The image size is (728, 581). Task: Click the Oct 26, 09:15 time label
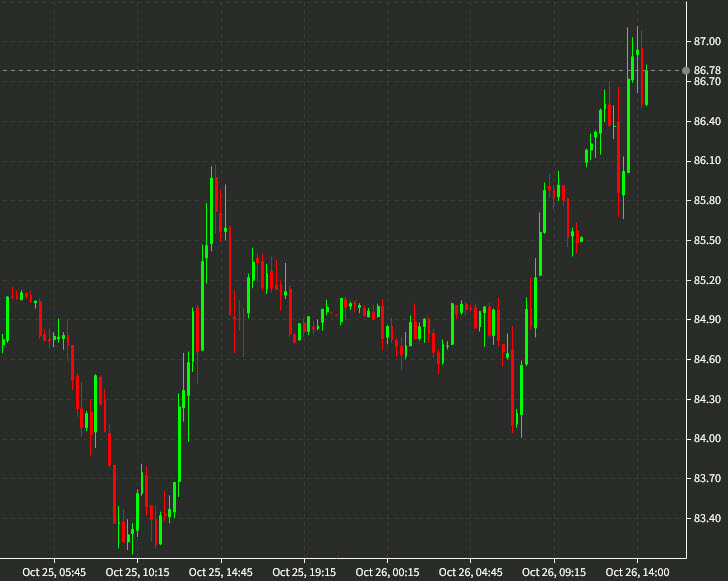[554, 572]
